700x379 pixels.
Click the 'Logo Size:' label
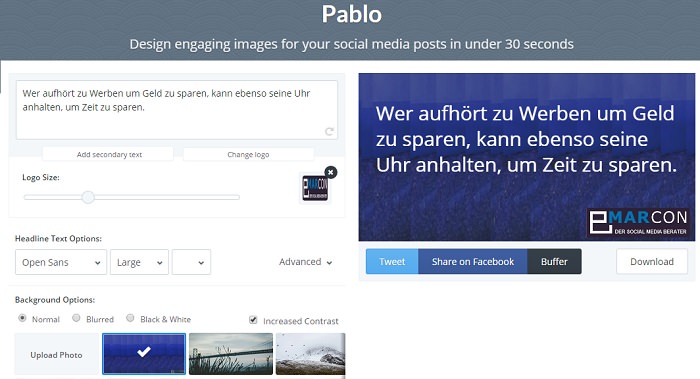41,177
